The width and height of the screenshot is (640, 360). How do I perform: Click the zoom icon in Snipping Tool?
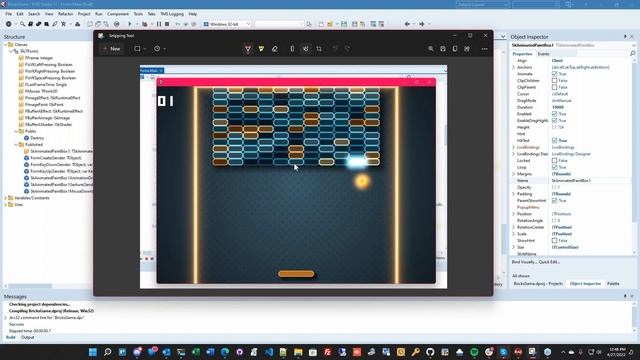[x=431, y=49]
